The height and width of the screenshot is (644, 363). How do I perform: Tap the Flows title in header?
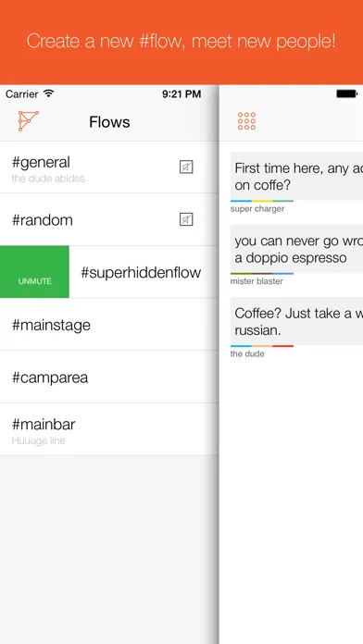pos(109,122)
